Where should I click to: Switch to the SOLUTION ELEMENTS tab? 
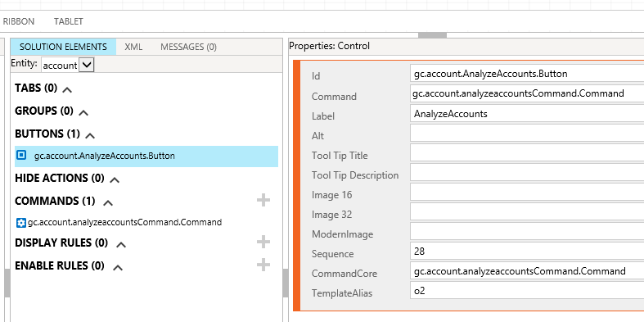click(63, 47)
